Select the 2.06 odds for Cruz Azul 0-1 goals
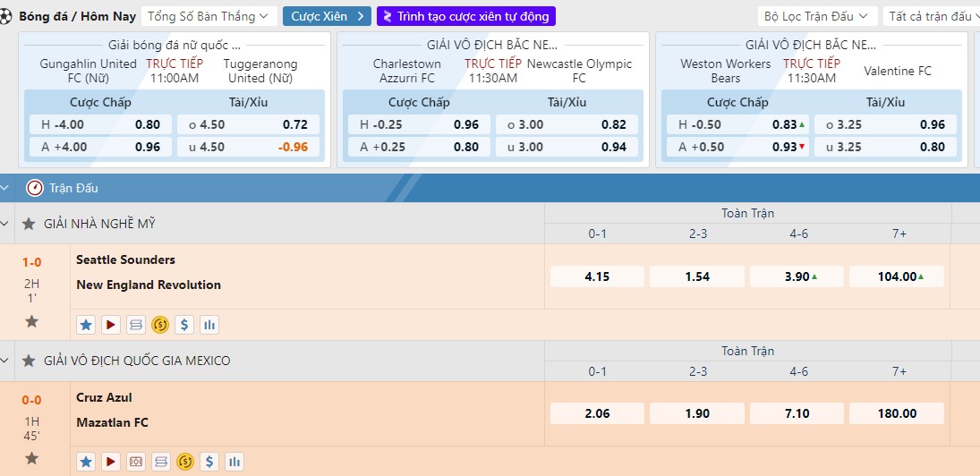The width and height of the screenshot is (980, 476). 597,413
